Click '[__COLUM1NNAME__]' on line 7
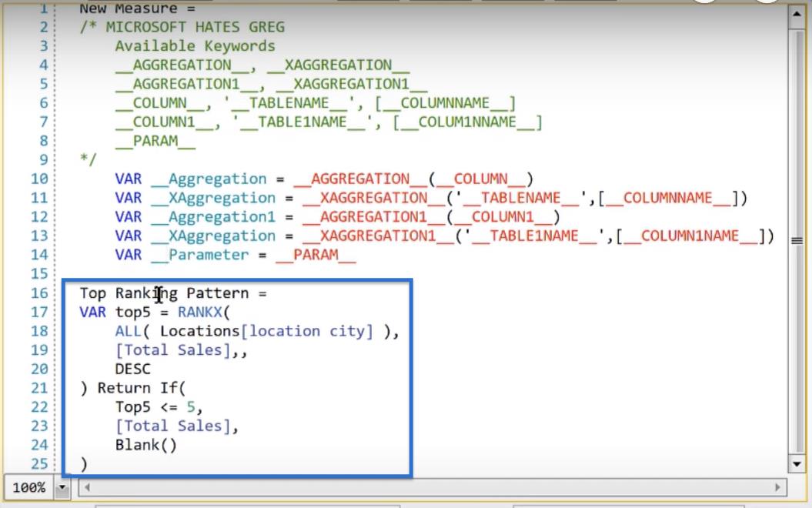 [467, 122]
